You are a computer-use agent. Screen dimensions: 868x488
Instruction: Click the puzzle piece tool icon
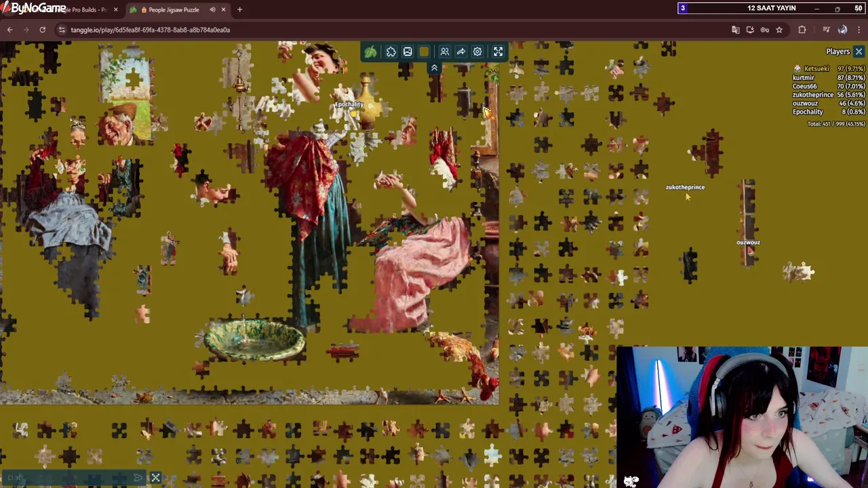coord(391,52)
